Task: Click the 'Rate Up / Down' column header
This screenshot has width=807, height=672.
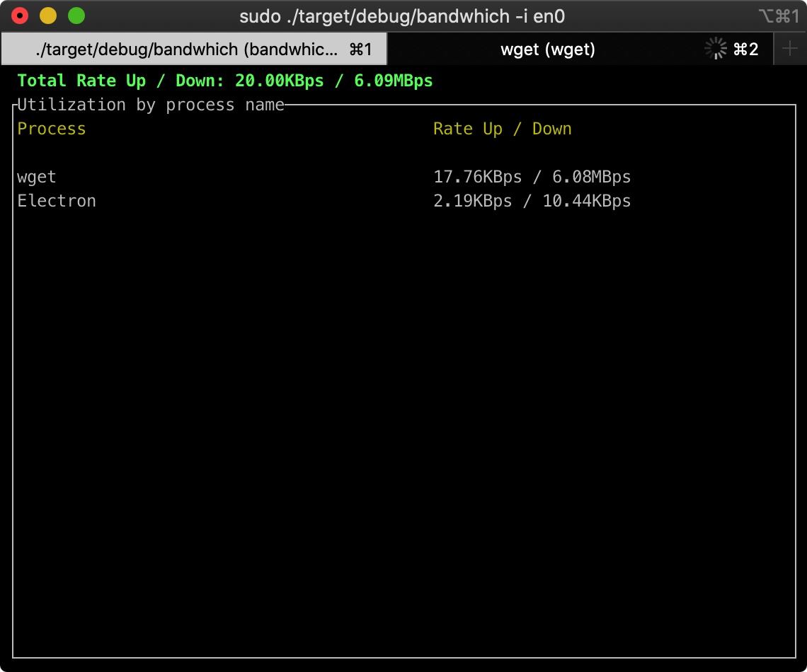Action: coord(503,129)
